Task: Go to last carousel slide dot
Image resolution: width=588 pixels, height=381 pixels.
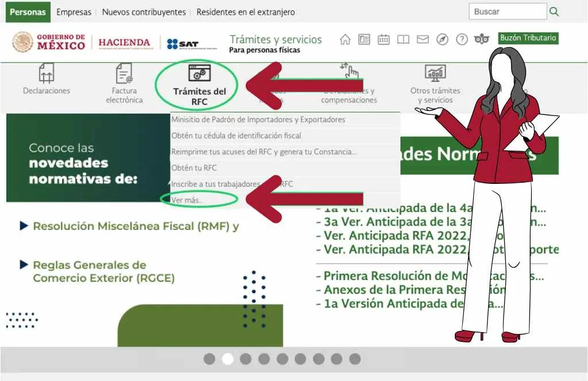Action: 355,359
